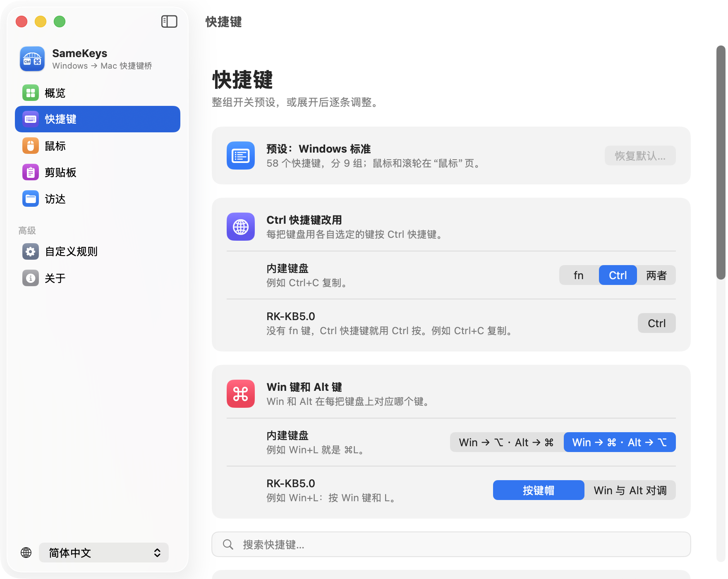Click the Ctrl button for RK-KB5.0
Viewport: 728px width, 579px height.
click(657, 323)
